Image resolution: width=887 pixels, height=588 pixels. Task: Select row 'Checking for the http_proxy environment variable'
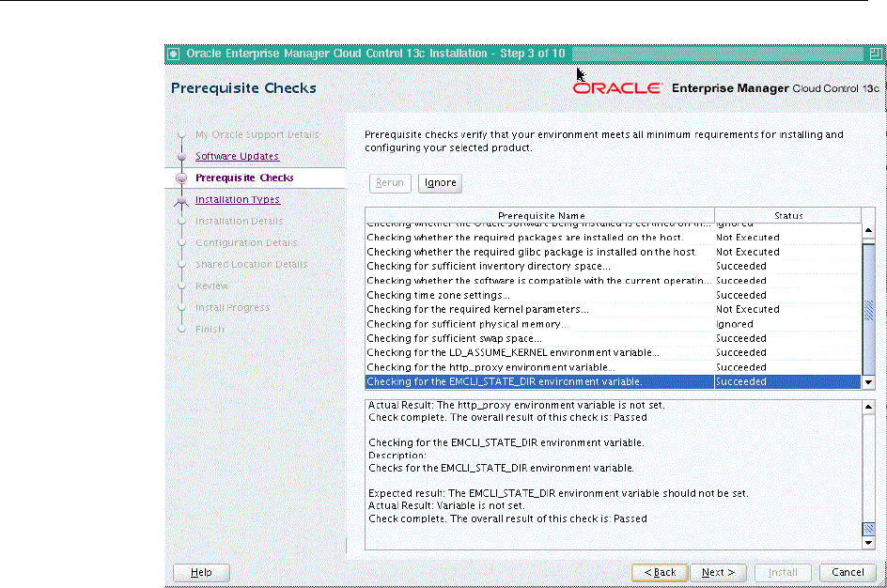coord(614,367)
